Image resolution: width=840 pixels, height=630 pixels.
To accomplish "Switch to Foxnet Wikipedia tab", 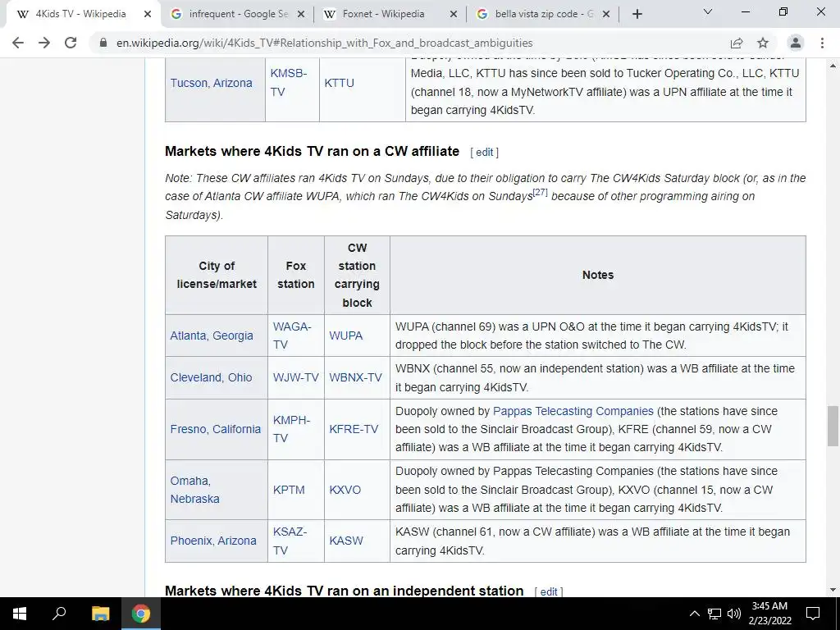I will [390, 15].
